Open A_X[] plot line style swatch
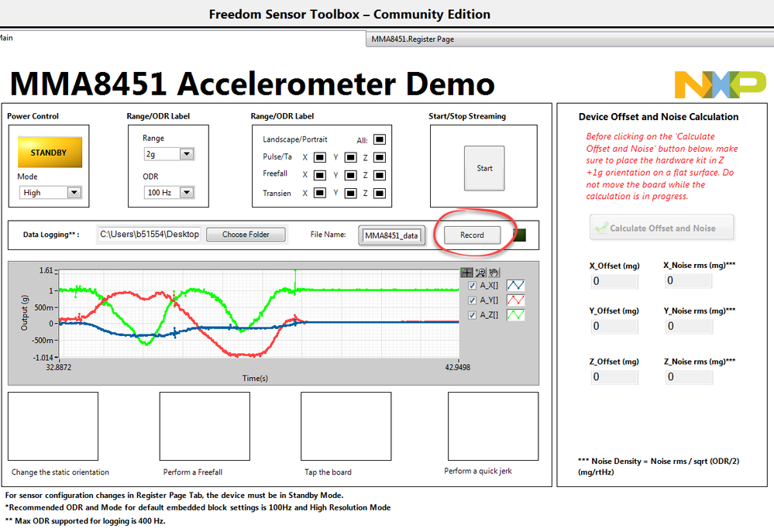The height and width of the screenshot is (532, 774). tap(516, 285)
